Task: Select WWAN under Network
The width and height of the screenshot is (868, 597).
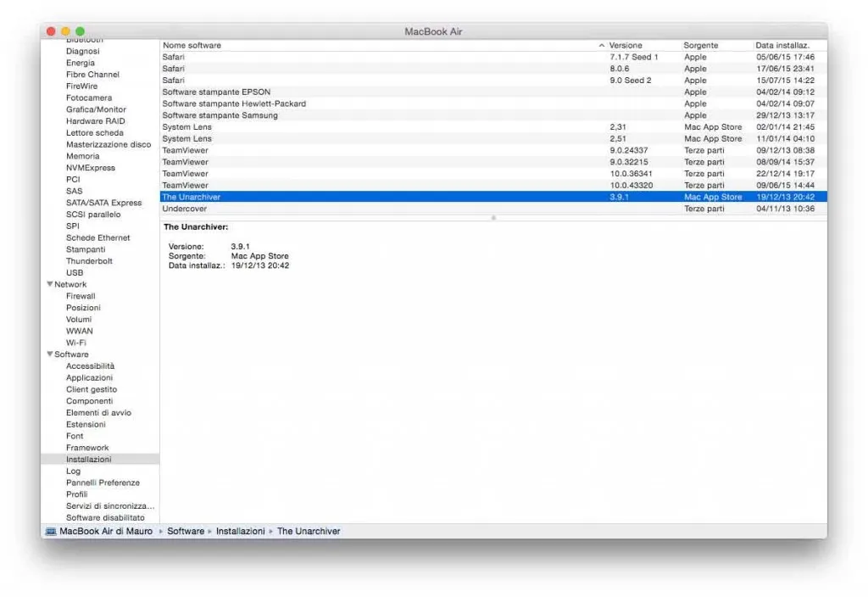Action: pos(79,331)
